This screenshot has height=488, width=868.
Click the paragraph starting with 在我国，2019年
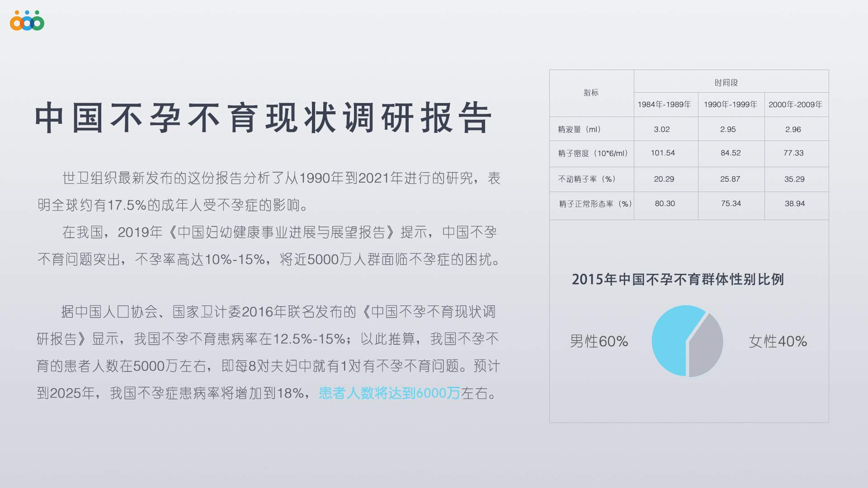click(269, 246)
